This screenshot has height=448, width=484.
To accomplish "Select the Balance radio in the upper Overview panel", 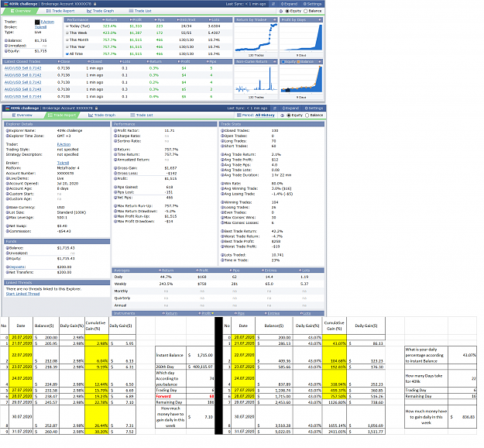I will [x=306, y=11].
